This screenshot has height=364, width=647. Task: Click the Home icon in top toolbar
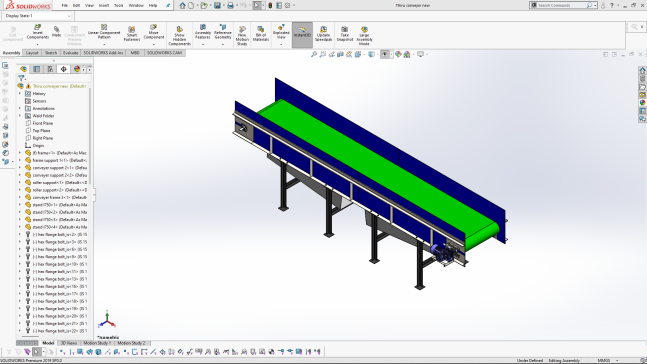coord(182,5)
